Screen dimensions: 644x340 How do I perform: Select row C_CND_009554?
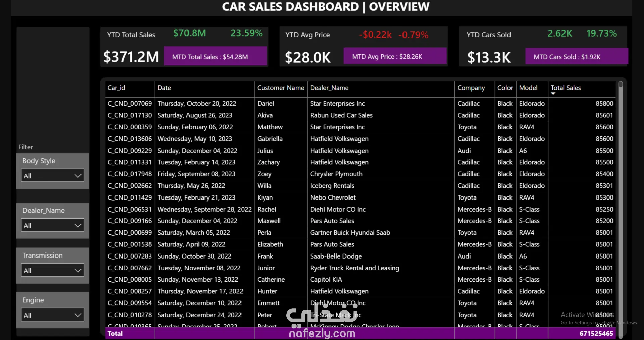(360, 303)
